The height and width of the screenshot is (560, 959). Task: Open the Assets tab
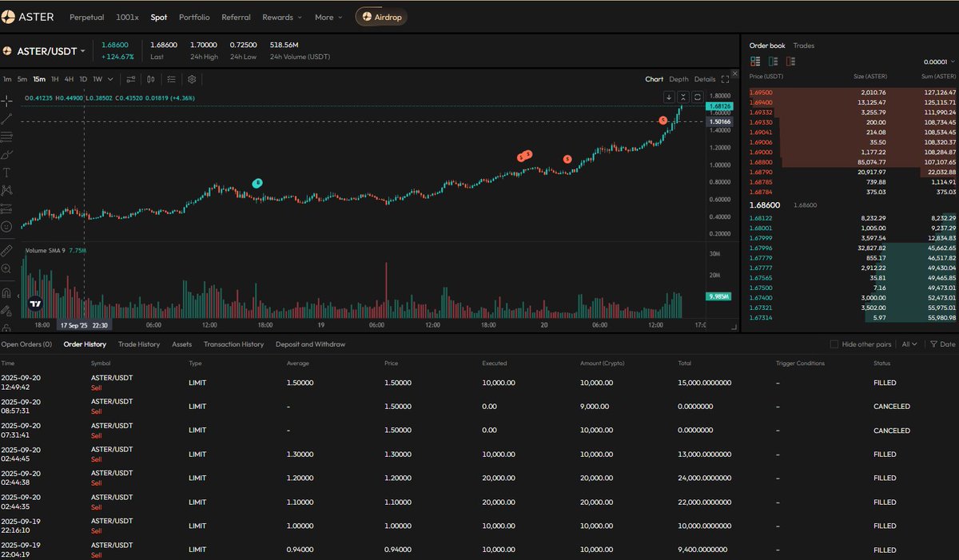tap(181, 344)
